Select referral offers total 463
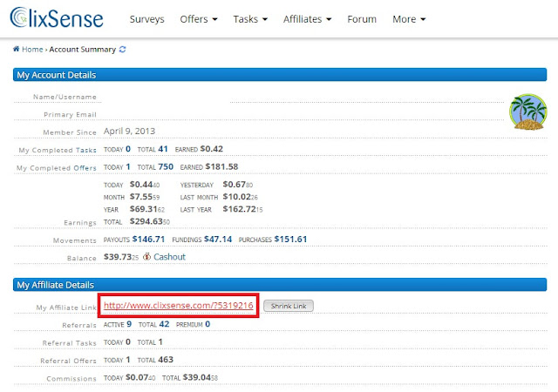The height and width of the screenshot is (392, 558). tap(166, 360)
